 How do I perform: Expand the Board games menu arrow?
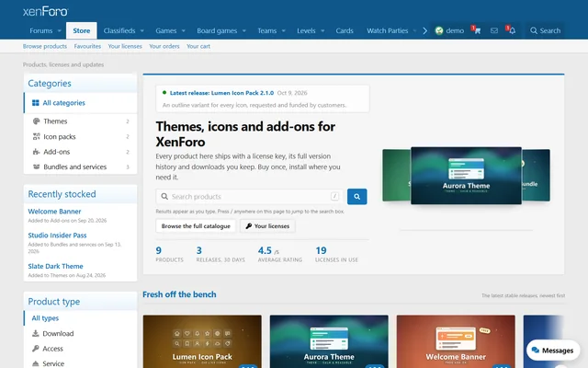244,30
